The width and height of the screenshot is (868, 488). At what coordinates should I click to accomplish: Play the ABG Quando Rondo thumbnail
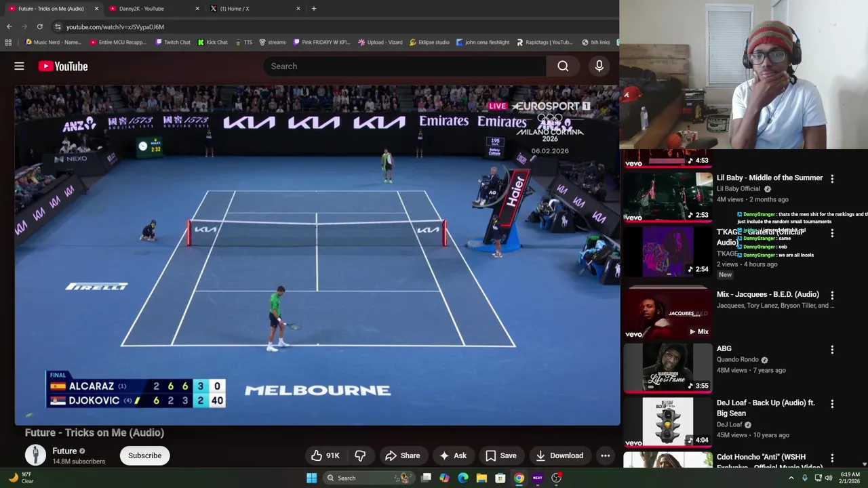pos(667,368)
